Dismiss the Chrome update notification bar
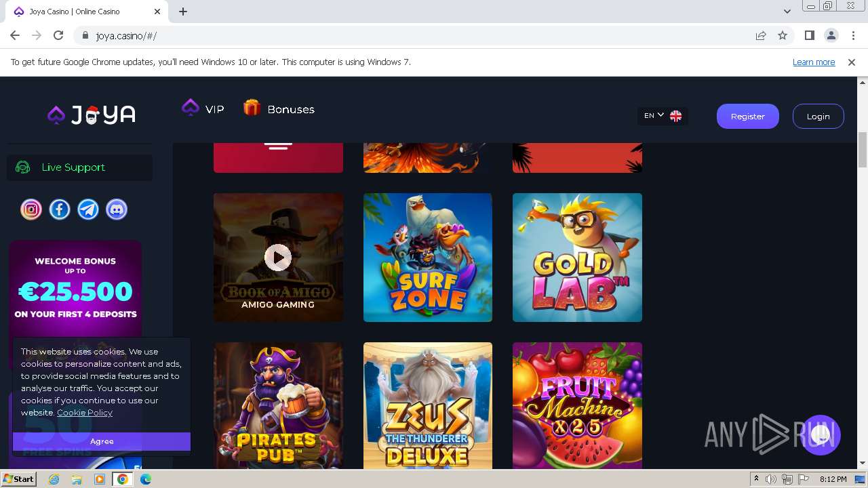Screen dimensions: 868x488 coord(852,62)
